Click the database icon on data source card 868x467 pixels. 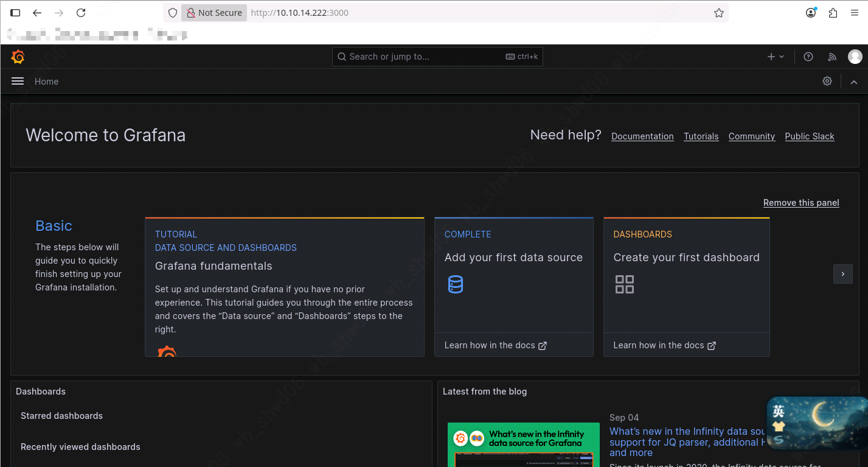click(x=456, y=284)
